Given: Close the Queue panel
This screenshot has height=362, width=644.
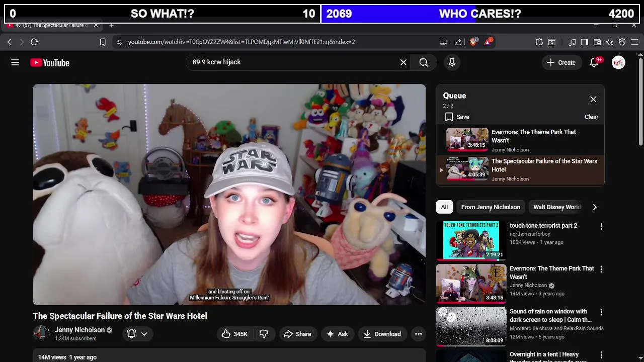Looking at the screenshot, I should [x=593, y=99].
